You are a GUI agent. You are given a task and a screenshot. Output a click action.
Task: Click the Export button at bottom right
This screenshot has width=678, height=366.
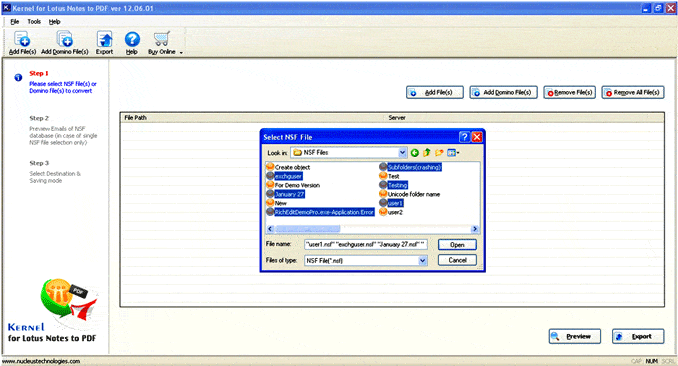point(638,336)
